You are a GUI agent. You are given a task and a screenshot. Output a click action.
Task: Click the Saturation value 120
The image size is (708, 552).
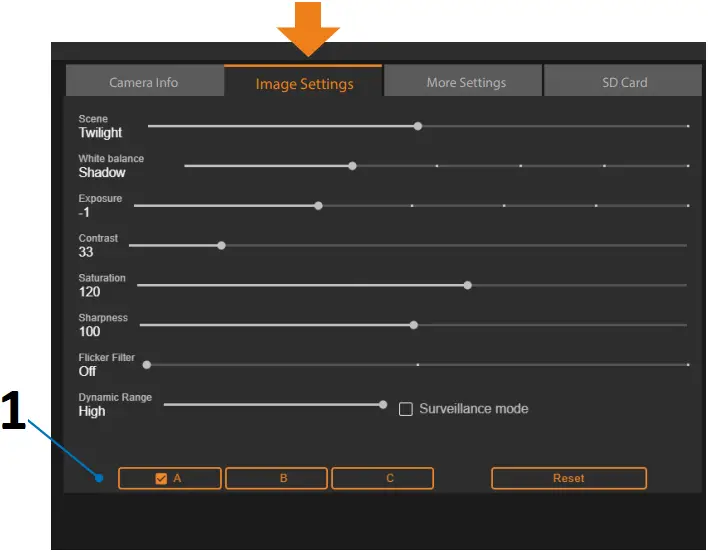click(89, 292)
